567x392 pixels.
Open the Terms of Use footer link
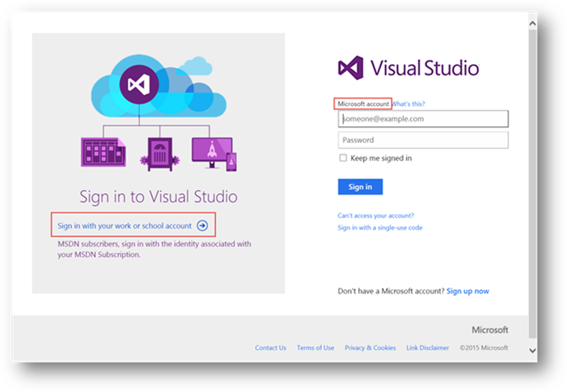coord(315,348)
